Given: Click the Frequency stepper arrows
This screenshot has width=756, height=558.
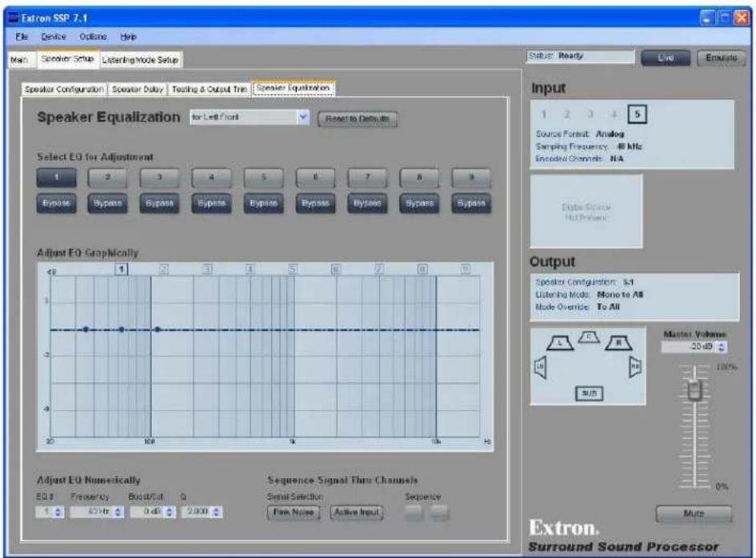Looking at the screenshot, I should (118, 512).
